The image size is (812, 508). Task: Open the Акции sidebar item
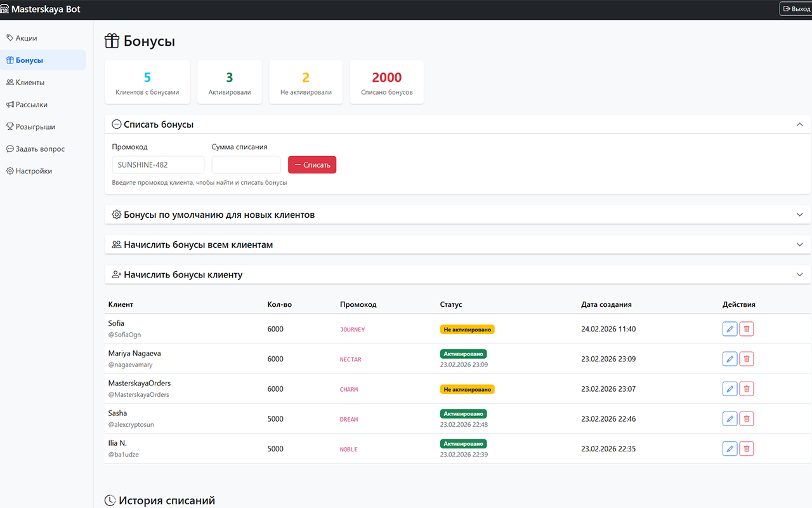click(x=26, y=38)
